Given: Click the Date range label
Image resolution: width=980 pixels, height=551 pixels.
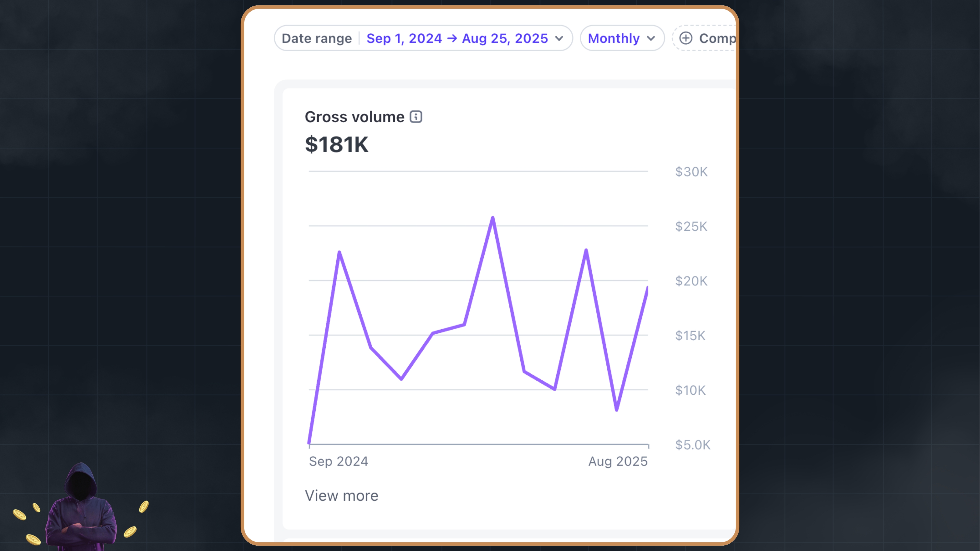Looking at the screenshot, I should pos(316,38).
